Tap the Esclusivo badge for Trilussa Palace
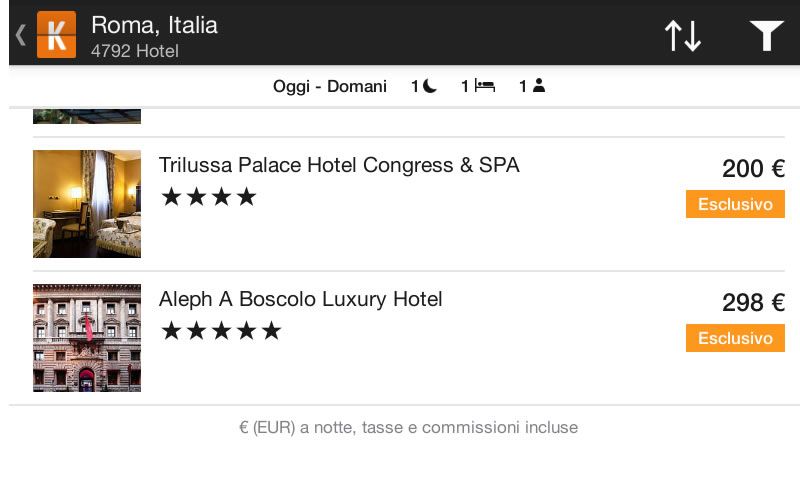Image resolution: width=800 pixels, height=480 pixels. click(735, 204)
